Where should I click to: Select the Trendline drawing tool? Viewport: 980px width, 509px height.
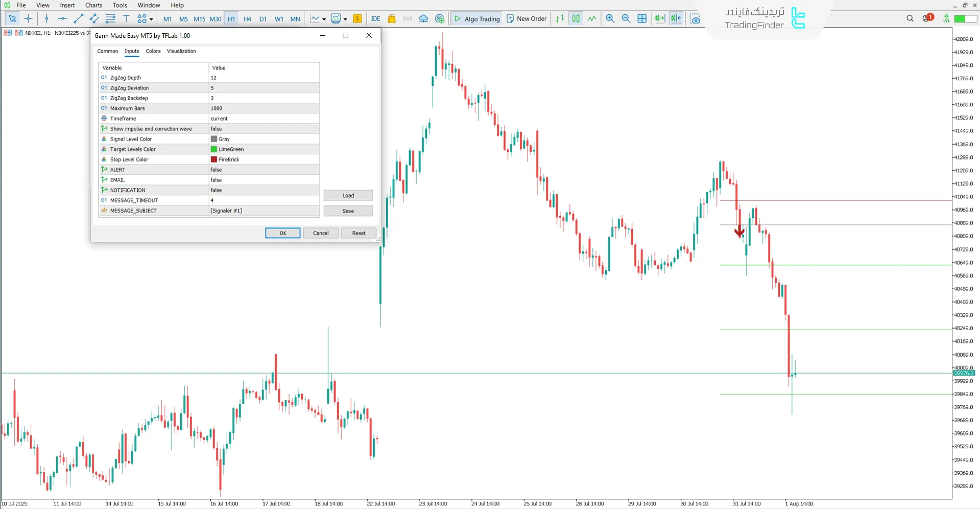(78, 18)
